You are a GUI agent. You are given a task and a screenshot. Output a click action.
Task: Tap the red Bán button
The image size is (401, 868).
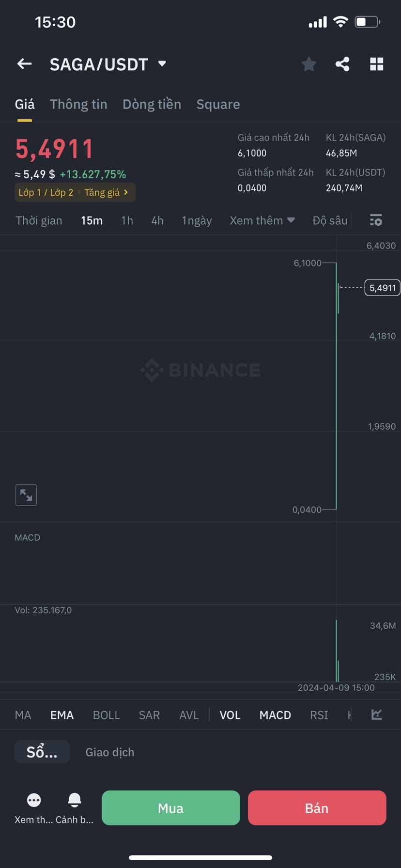[x=317, y=808]
